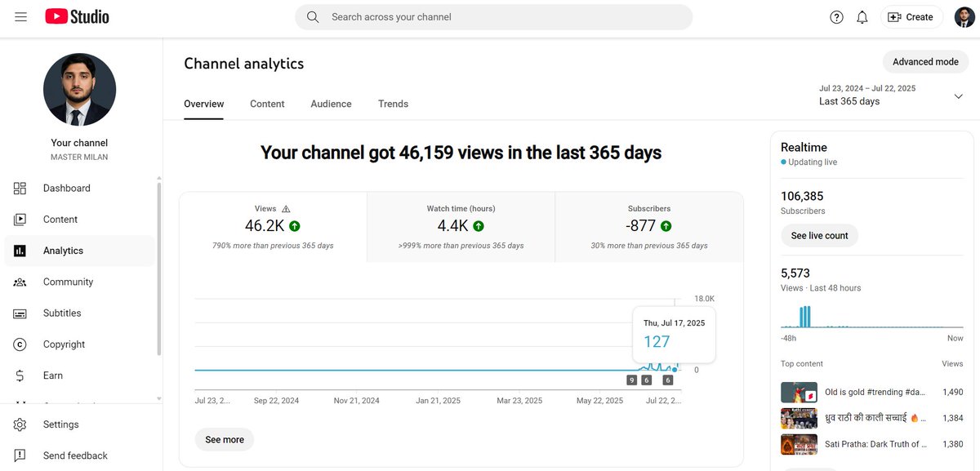The image size is (980, 471).
Task: Click the 'Old is gold #trending' title
Action: click(x=875, y=393)
